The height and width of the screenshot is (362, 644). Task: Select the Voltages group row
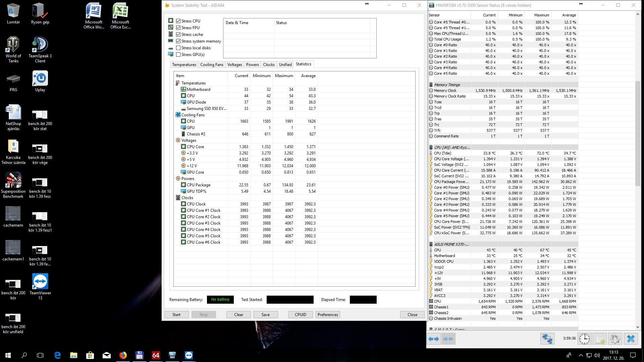pos(189,140)
